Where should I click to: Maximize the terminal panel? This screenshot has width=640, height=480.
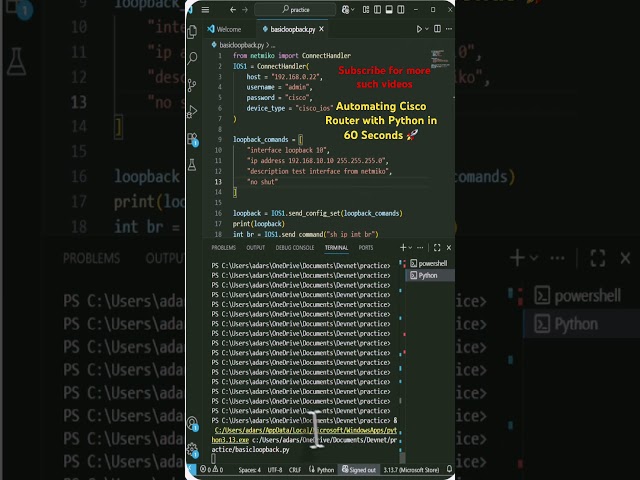click(437, 248)
